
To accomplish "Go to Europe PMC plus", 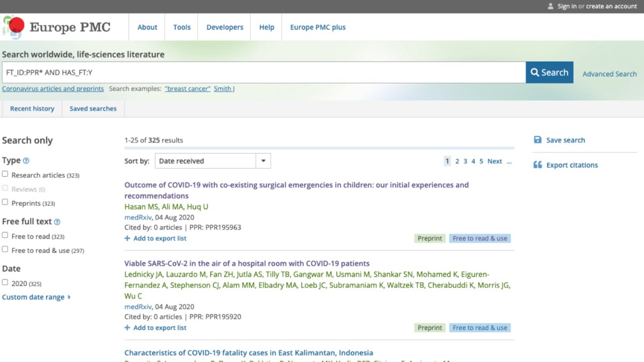I will [318, 27].
